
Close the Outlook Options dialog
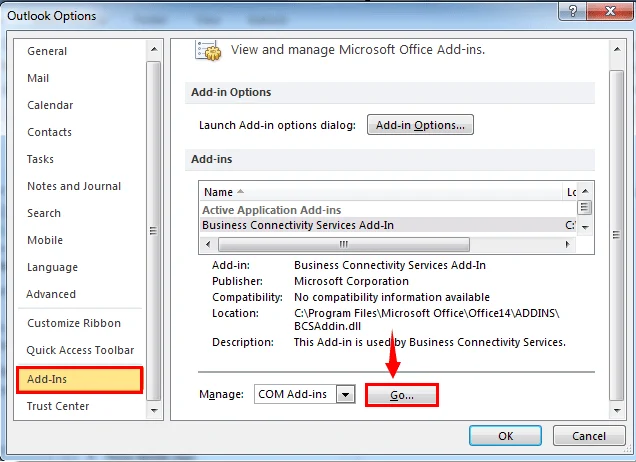pyautogui.click(x=610, y=11)
